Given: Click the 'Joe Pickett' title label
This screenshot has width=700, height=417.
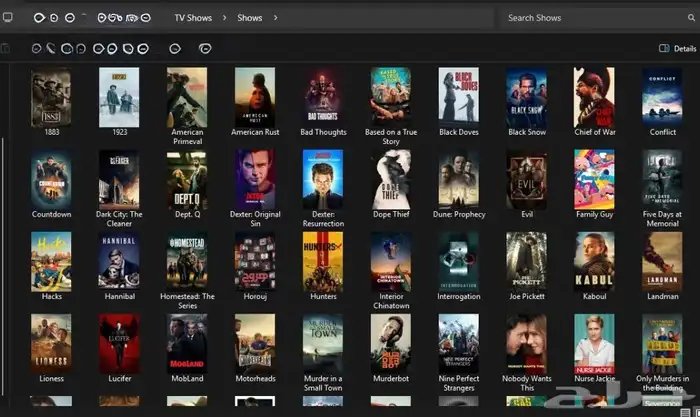Looking at the screenshot, I should coord(527,296).
